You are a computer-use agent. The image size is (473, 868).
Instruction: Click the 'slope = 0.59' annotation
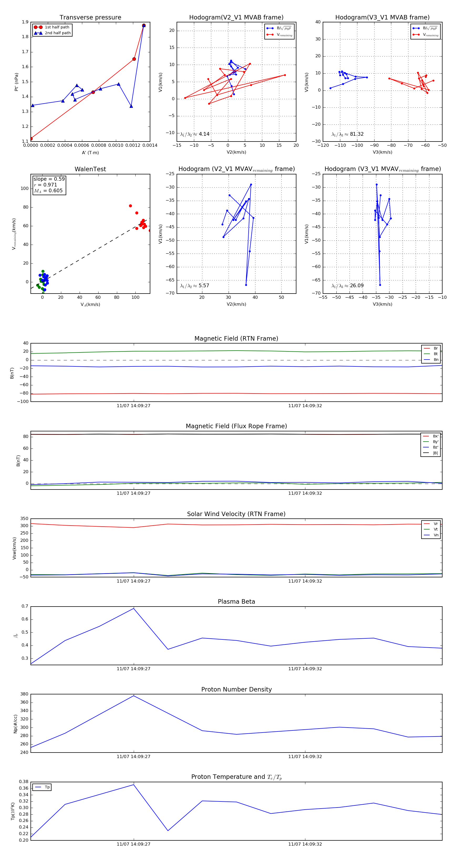pyautogui.click(x=49, y=179)
